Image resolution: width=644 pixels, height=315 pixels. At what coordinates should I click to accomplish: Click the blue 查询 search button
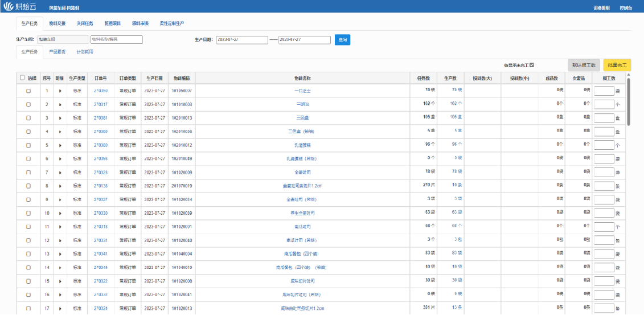pos(342,40)
